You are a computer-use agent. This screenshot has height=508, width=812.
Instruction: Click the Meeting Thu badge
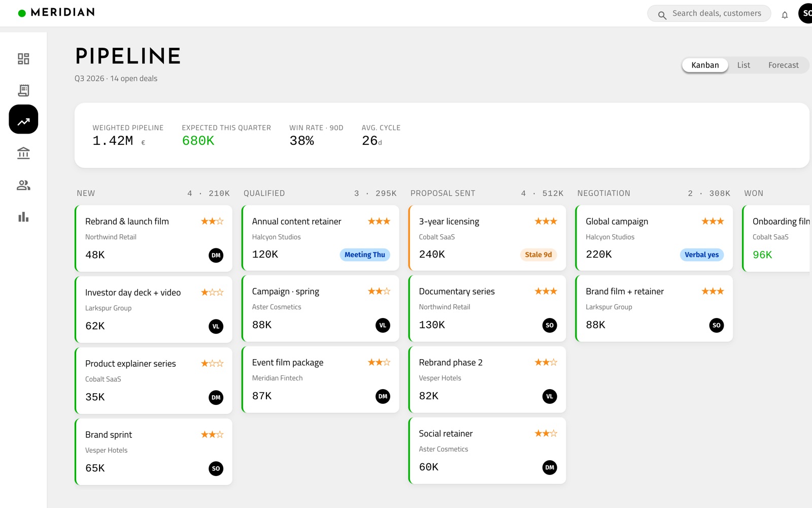click(365, 255)
